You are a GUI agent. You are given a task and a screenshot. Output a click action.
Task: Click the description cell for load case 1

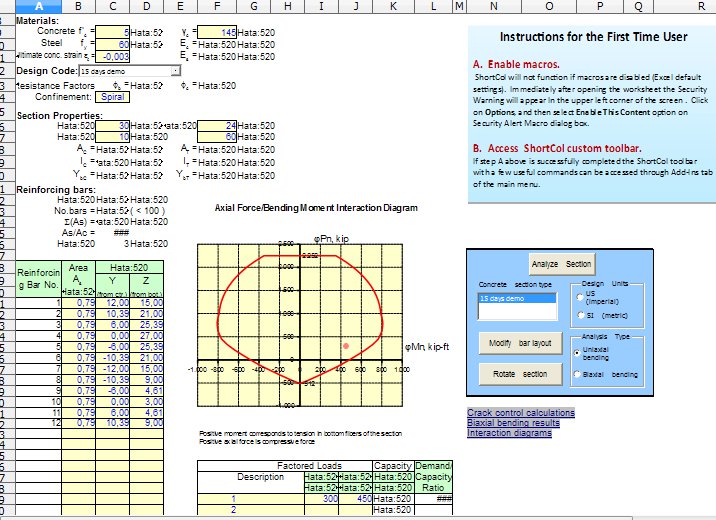251,499
